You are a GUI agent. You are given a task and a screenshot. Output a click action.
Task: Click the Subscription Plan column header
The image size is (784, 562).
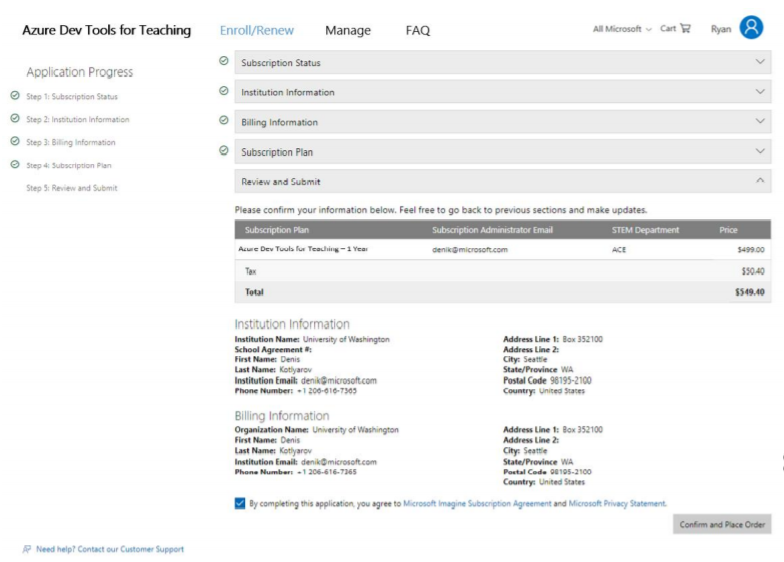pyautogui.click(x=276, y=230)
